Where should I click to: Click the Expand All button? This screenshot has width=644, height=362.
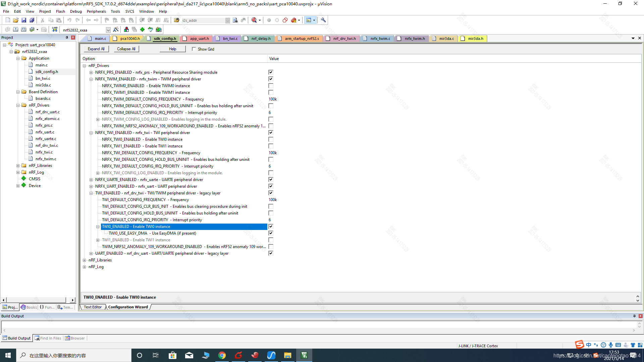pyautogui.click(x=96, y=49)
